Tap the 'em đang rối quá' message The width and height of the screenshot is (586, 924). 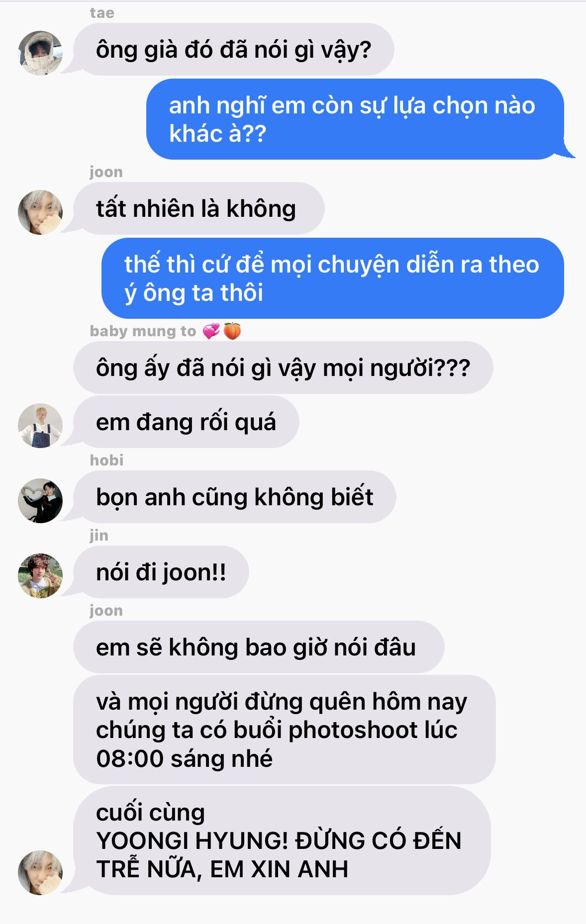pos(186,422)
